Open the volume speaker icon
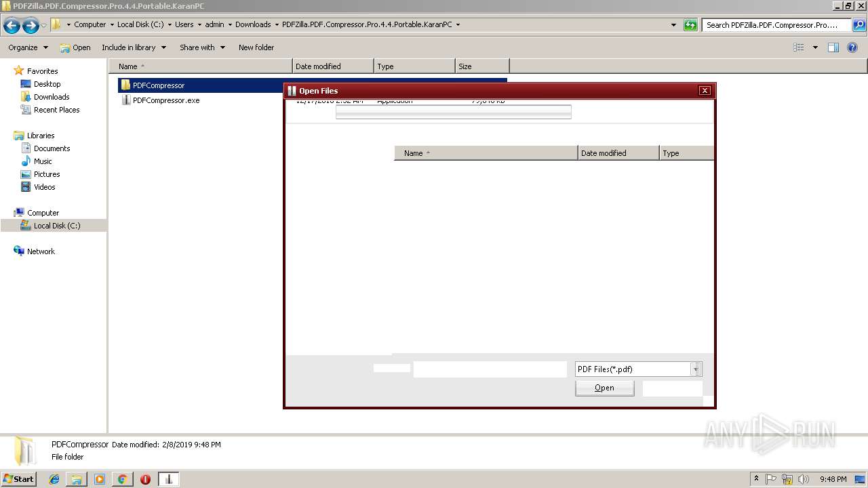This screenshot has height=488, width=868. coord(804,479)
